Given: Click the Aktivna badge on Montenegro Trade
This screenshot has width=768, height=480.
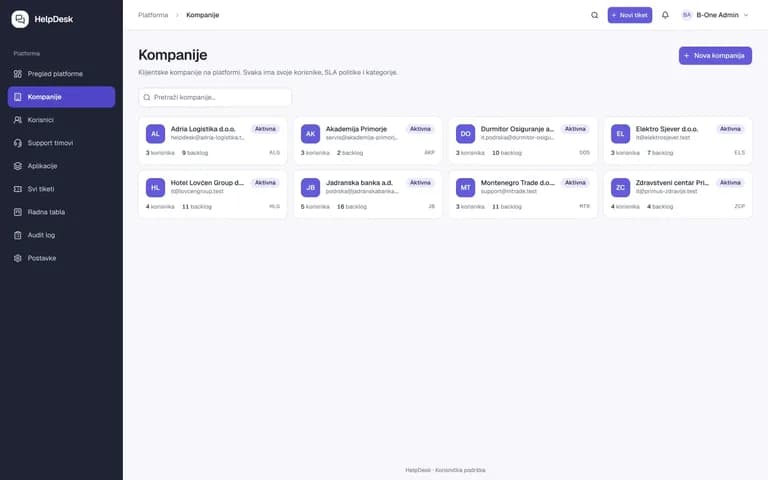Looking at the screenshot, I should click(x=576, y=183).
